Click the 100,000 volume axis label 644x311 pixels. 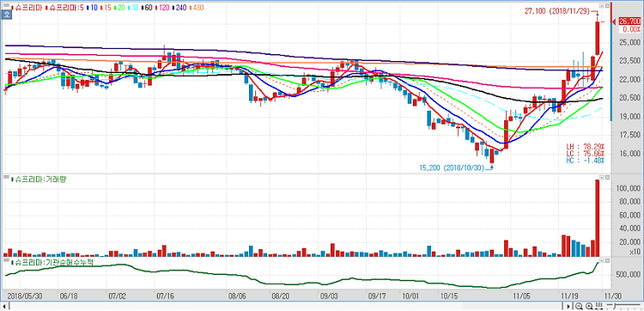(x=628, y=188)
